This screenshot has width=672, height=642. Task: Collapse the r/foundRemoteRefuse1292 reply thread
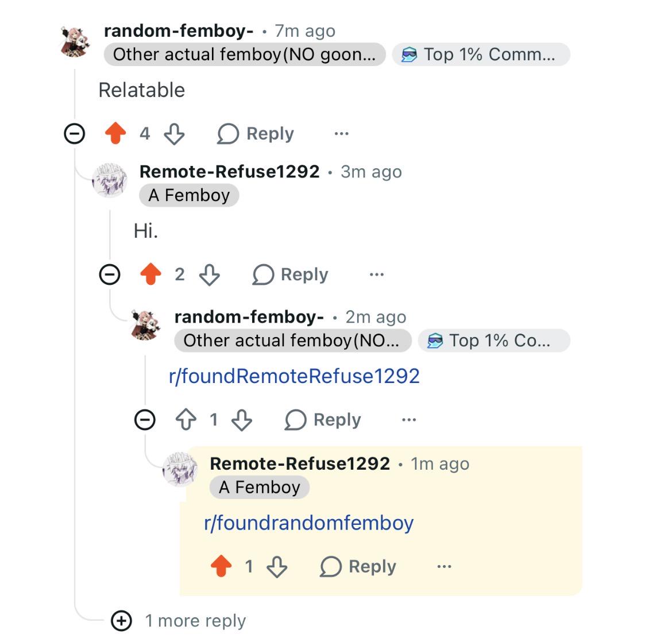click(145, 420)
